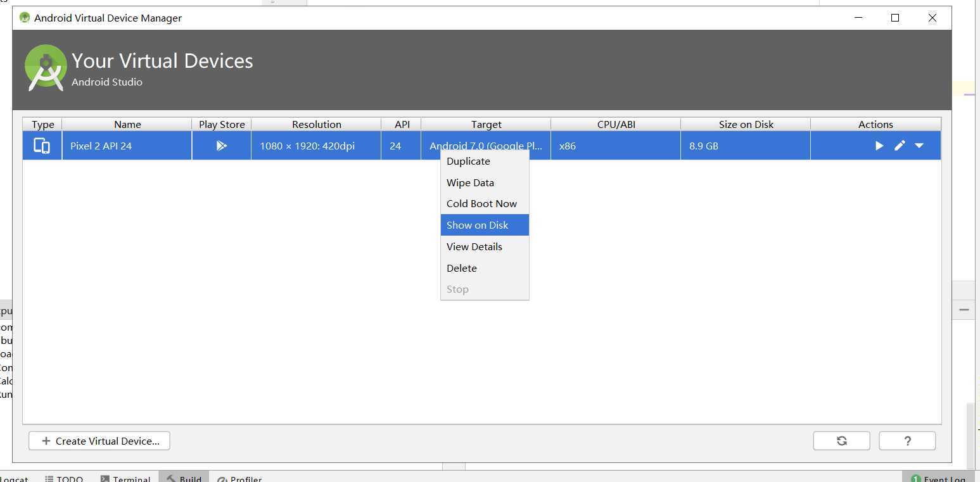Viewport: 980px width, 482px height.
Task: Open the Terminal tool window tab
Action: [125, 479]
